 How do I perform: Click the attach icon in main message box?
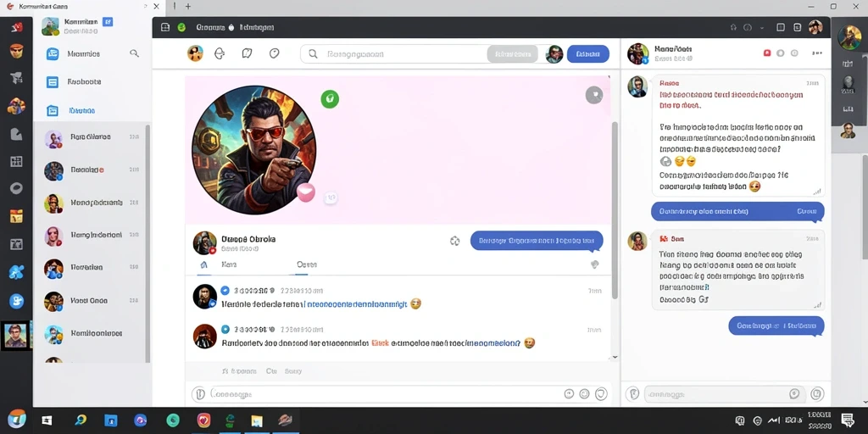(198, 394)
